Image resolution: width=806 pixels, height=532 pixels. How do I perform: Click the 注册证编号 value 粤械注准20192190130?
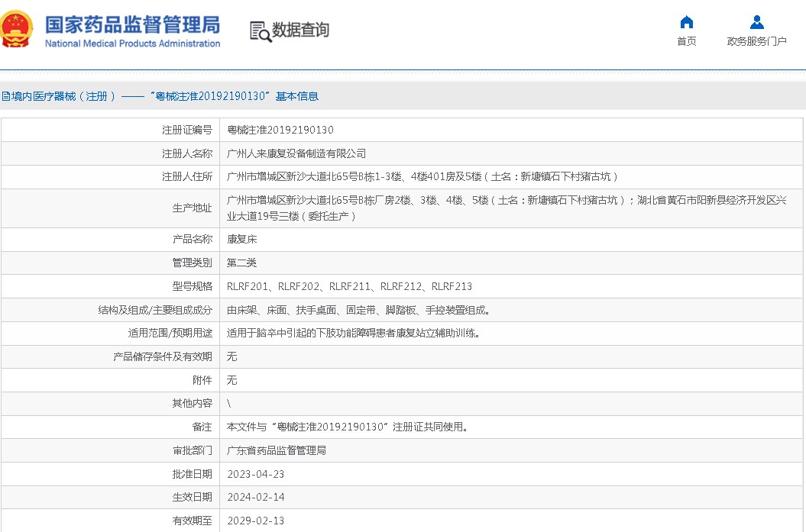click(x=280, y=130)
